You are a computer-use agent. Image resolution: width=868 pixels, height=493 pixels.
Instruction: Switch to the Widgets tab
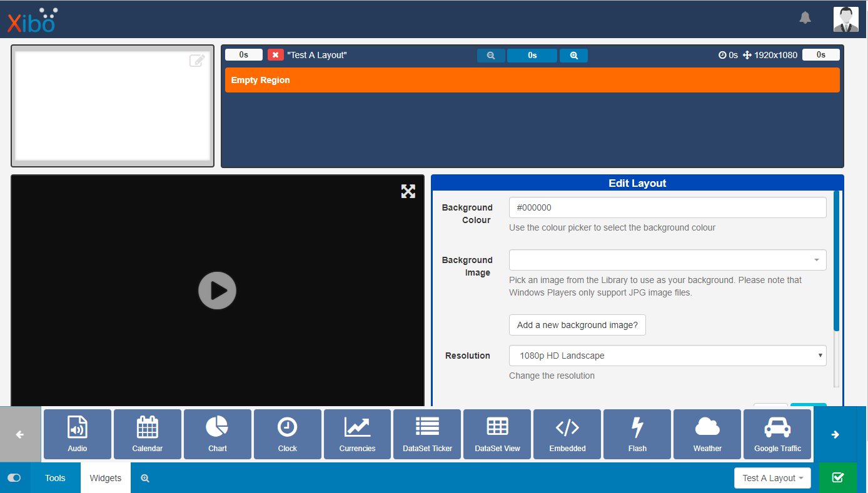point(105,477)
